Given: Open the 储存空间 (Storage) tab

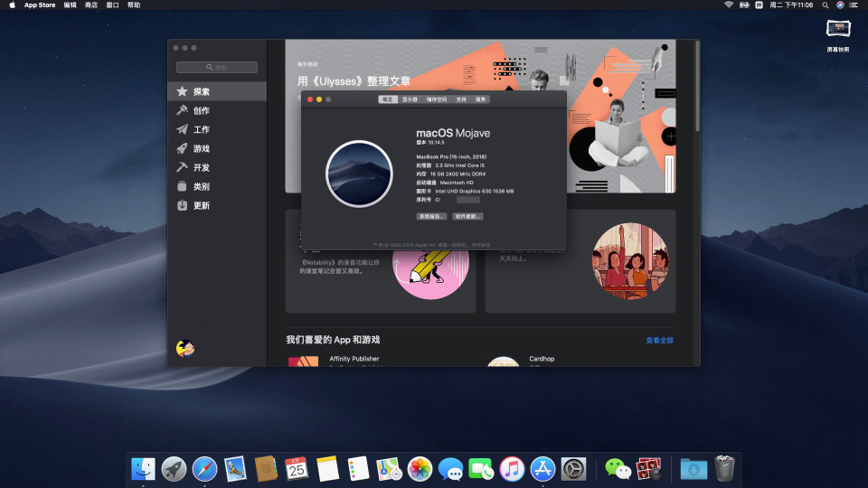Looking at the screenshot, I should (x=436, y=99).
